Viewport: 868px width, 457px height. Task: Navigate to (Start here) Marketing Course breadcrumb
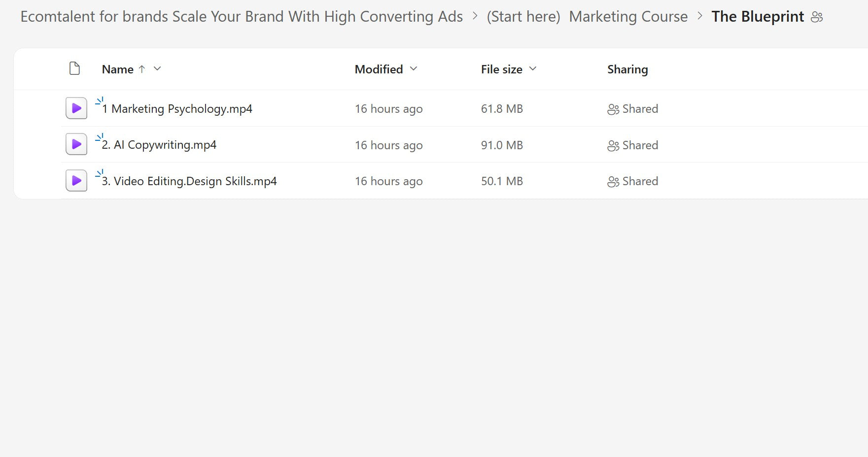coord(587,17)
